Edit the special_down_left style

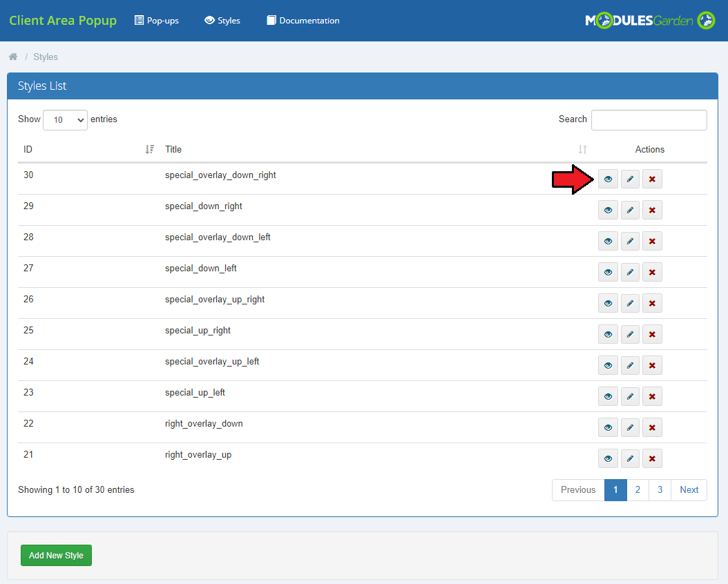(x=630, y=272)
